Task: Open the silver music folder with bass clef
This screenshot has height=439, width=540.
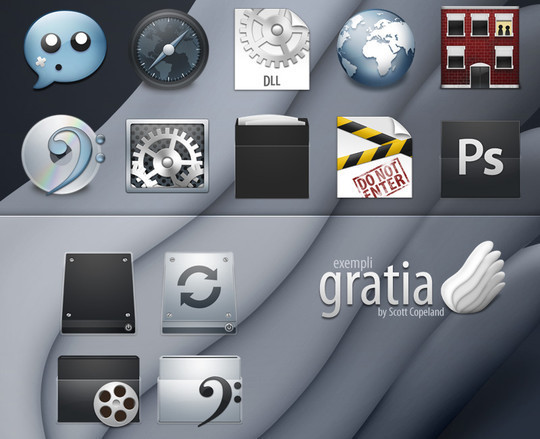Action: point(200,390)
